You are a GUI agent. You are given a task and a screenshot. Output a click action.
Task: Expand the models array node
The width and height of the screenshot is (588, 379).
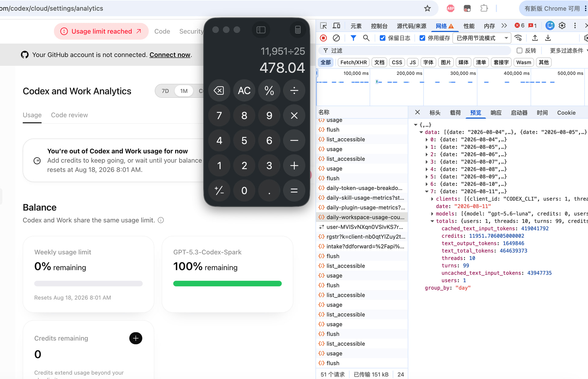[432, 214]
